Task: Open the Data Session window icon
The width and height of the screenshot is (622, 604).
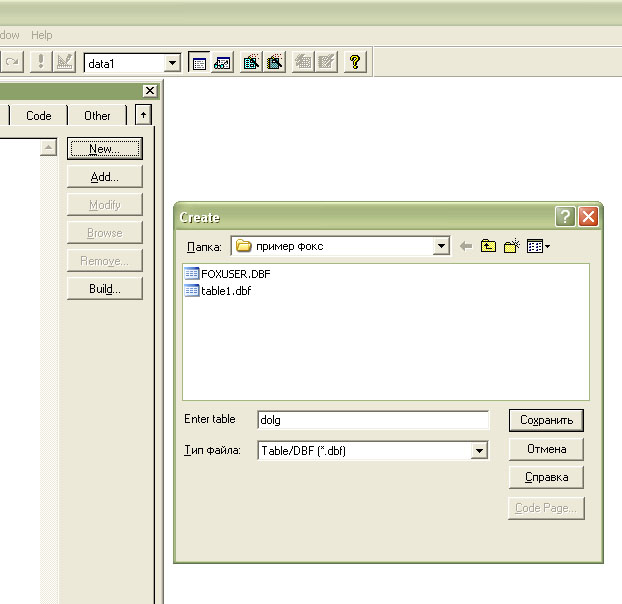Action: click(222, 62)
